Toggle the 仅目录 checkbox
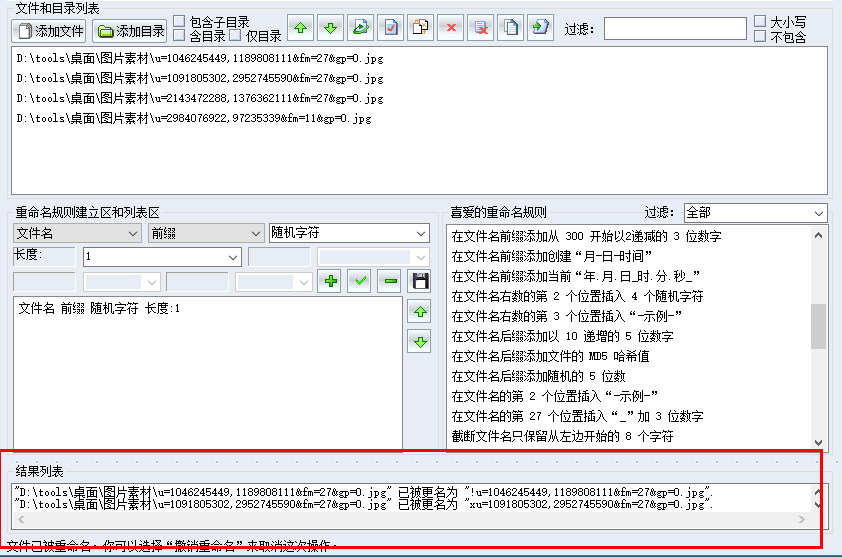The height and width of the screenshot is (557, 842). tap(235, 35)
